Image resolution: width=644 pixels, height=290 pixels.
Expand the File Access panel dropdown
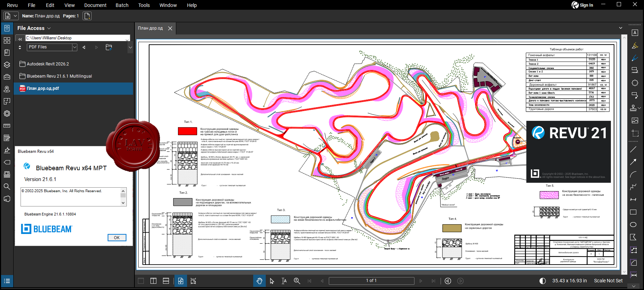49,28
